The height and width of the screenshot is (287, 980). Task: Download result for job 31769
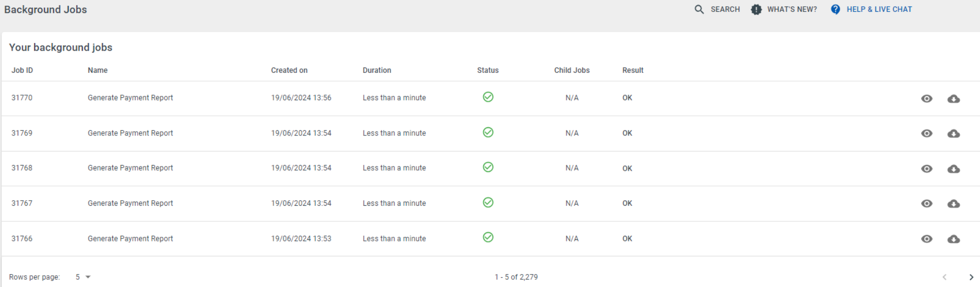tap(954, 133)
